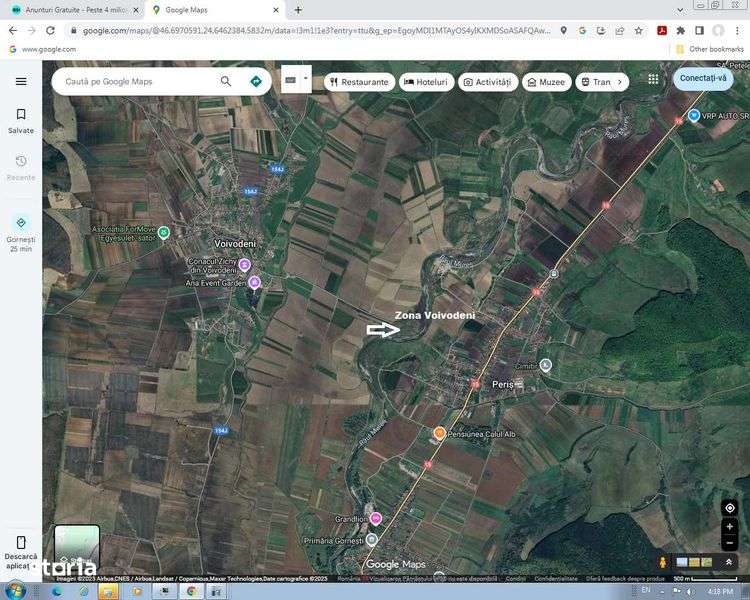Filter map by Hoteluri
The image size is (750, 600).
point(426,82)
